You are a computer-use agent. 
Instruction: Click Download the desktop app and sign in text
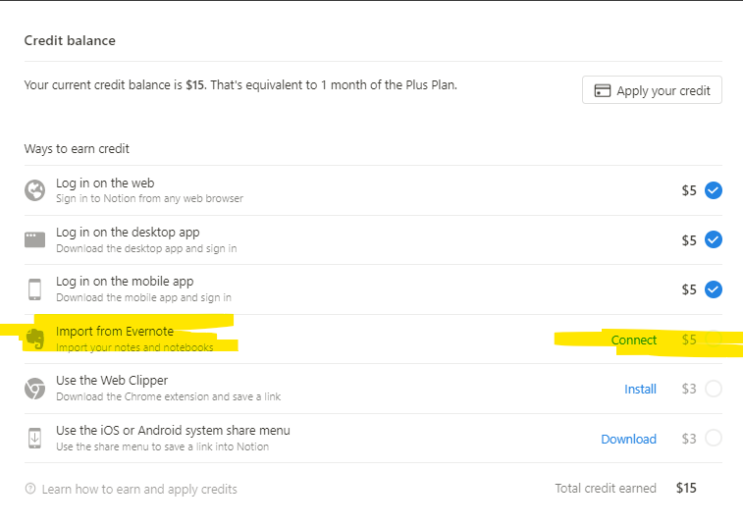[x=146, y=248]
